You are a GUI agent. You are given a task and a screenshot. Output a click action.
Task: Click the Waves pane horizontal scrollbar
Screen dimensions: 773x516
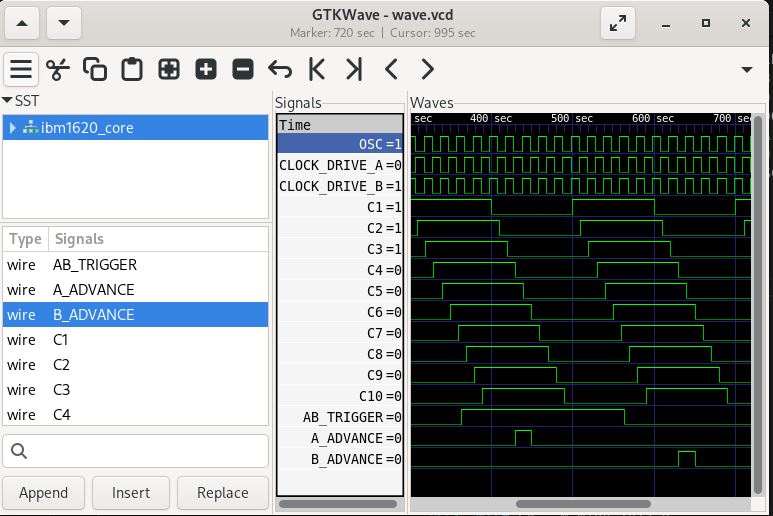click(583, 504)
